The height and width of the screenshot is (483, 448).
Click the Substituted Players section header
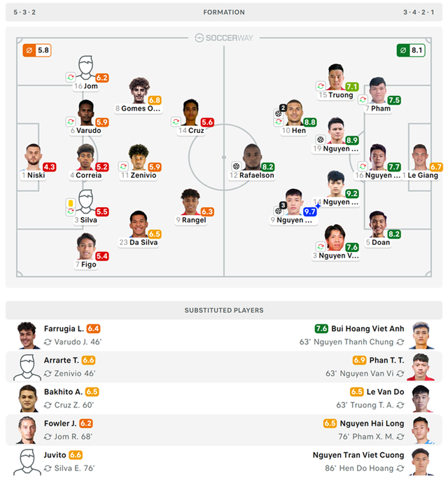click(224, 310)
